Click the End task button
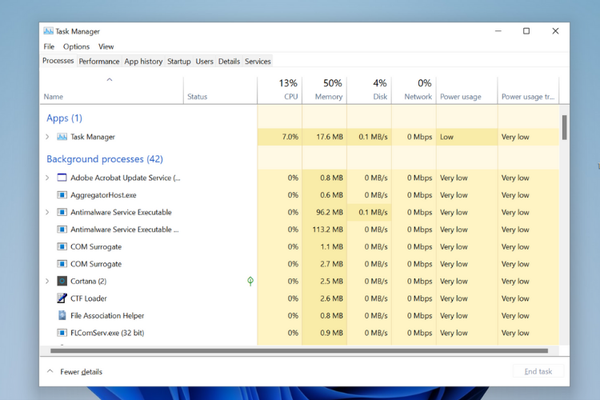This screenshot has height=400, width=600. (538, 371)
